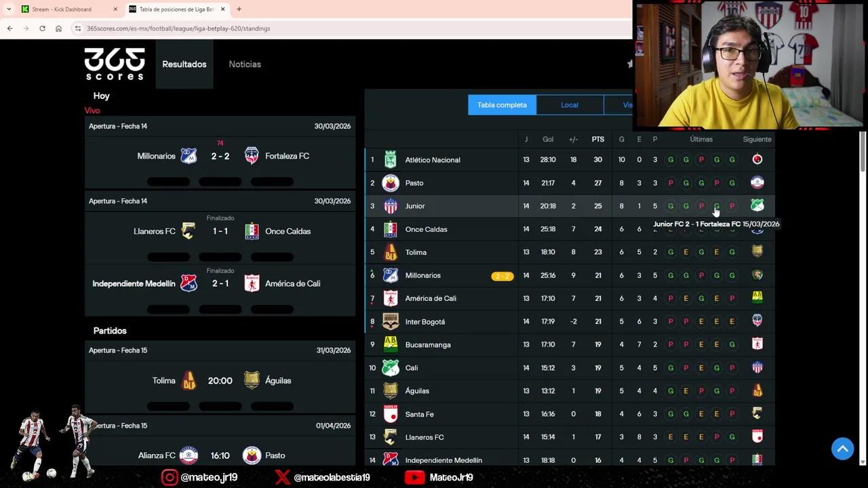Viewport: 868px width, 488px height.
Task: Click the Partidos section heading
Action: coord(110,331)
